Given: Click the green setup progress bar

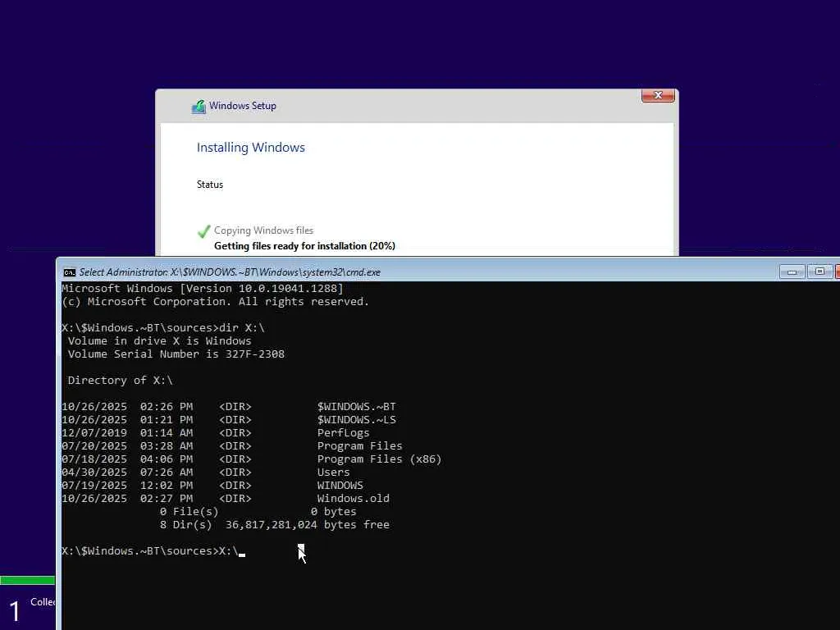Looking at the screenshot, I should pyautogui.click(x=27, y=580).
